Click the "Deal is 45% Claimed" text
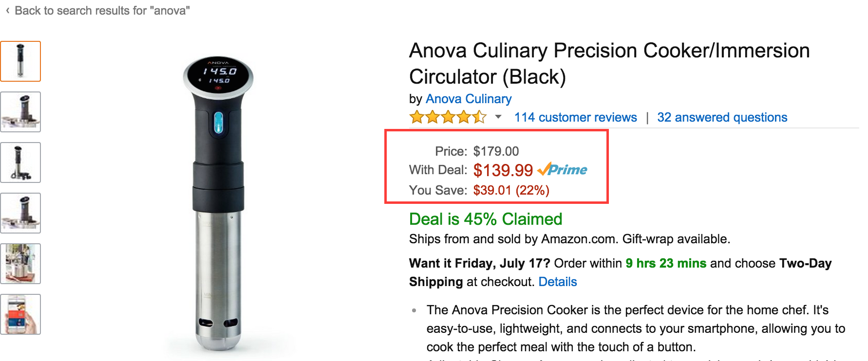Screen dimensions: 868x361 pyautogui.click(x=485, y=219)
